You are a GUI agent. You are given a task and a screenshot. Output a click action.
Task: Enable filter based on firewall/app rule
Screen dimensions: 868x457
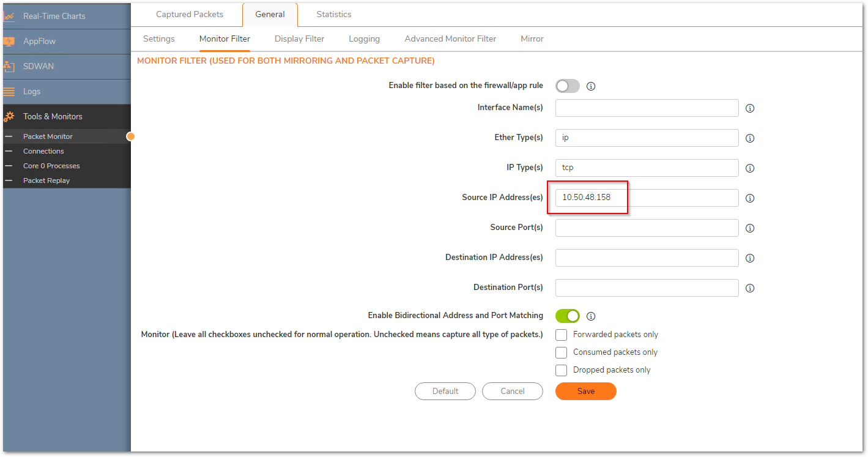(568, 86)
